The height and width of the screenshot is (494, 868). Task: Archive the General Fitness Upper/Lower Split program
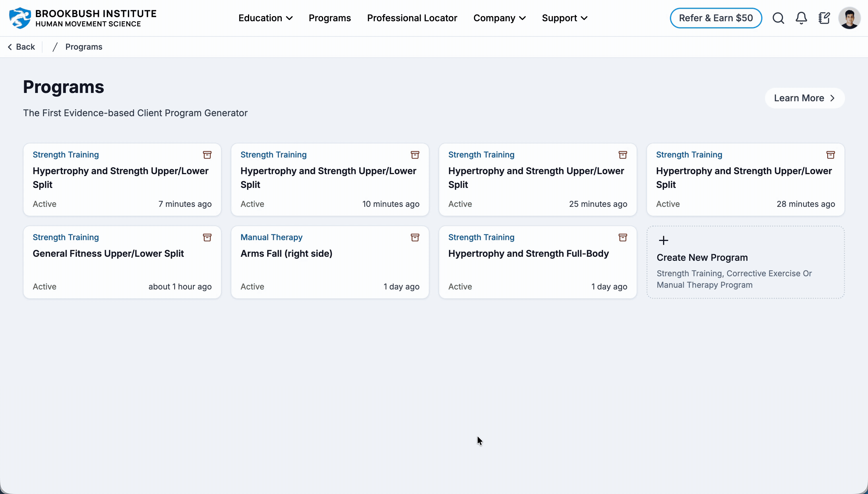(x=207, y=238)
